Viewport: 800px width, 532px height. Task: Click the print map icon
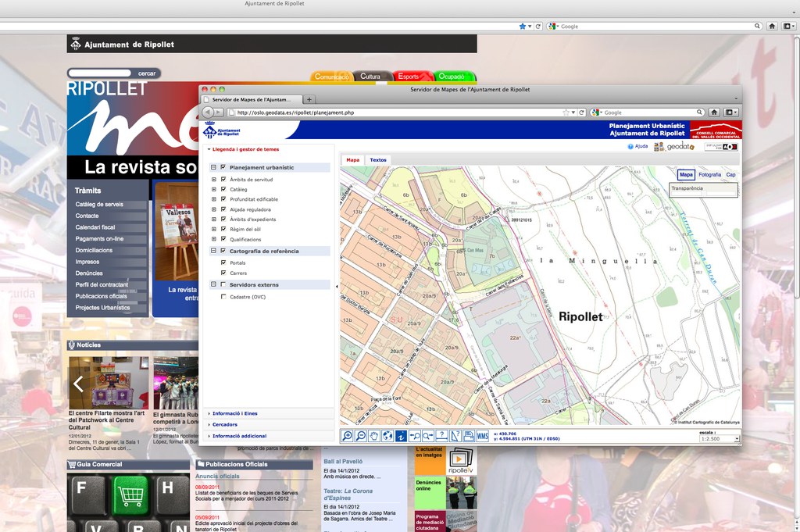pos(468,436)
